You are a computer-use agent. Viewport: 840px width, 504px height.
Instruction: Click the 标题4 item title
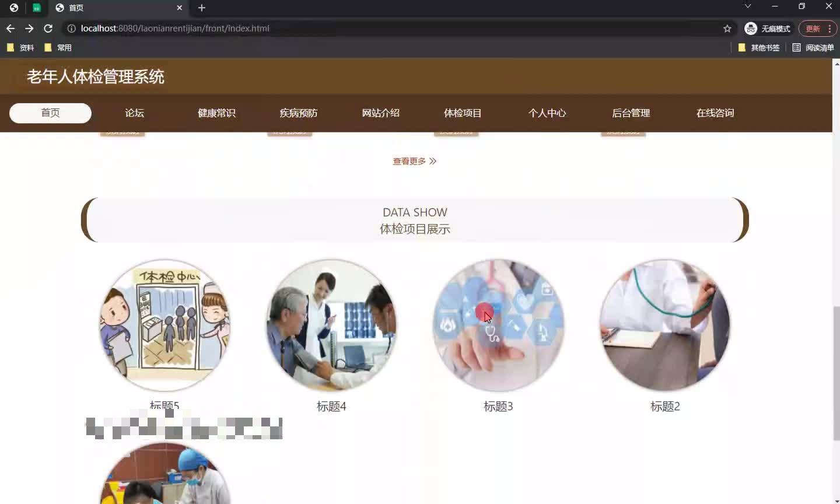331,407
